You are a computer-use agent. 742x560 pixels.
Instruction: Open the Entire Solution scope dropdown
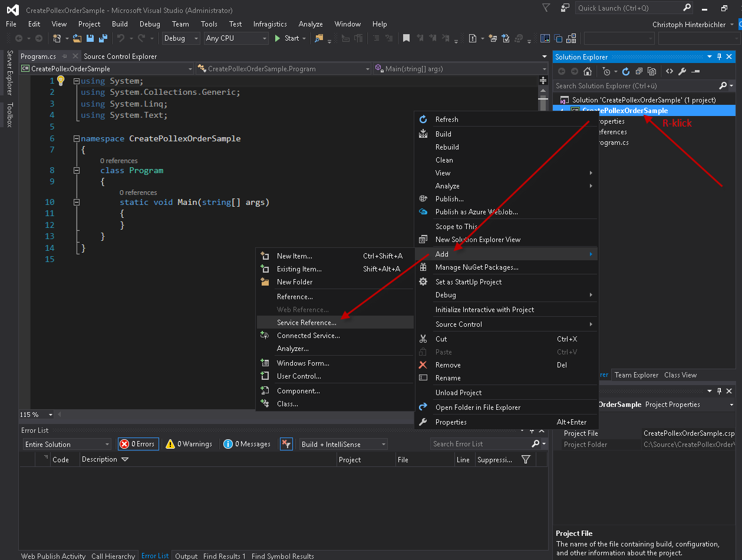point(67,445)
